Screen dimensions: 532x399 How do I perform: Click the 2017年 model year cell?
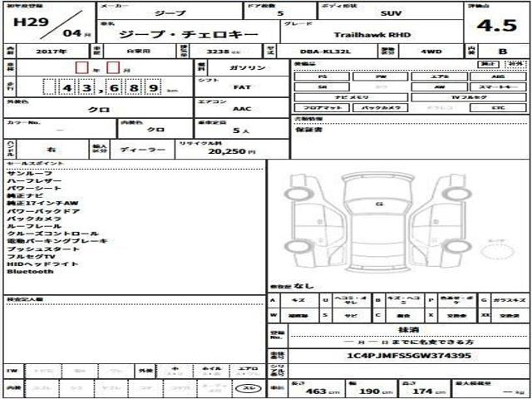(52, 52)
